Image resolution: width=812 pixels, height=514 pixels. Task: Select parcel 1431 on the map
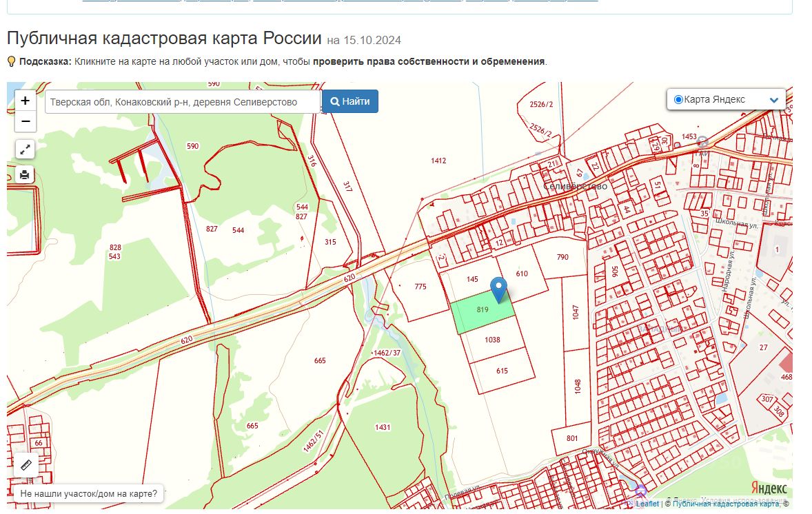383,428
